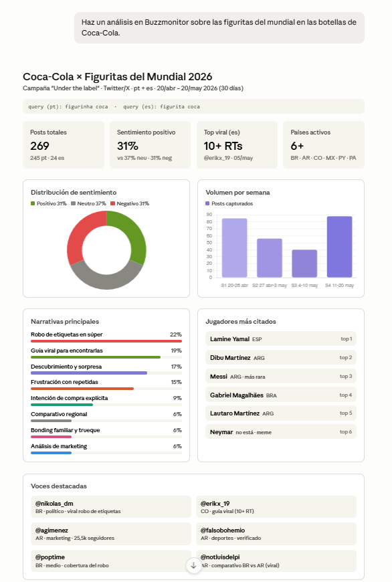
Task: Select the Sentimiento positivo 31% card
Action: pyautogui.click(x=150, y=144)
